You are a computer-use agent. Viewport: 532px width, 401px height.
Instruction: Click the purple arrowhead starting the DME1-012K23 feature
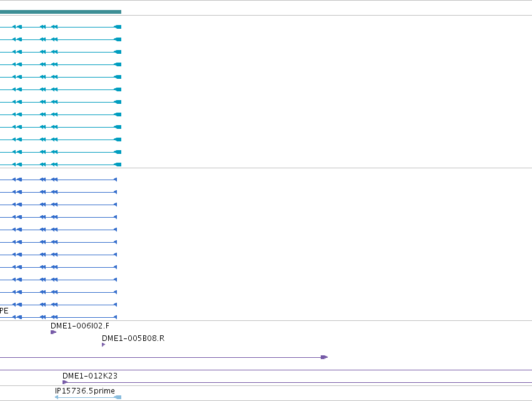(65, 382)
